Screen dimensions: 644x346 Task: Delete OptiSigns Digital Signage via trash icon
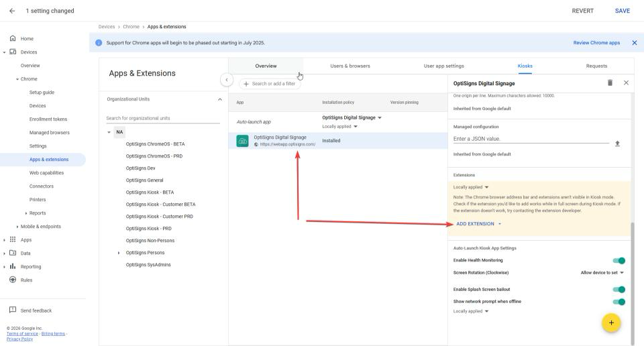point(610,83)
